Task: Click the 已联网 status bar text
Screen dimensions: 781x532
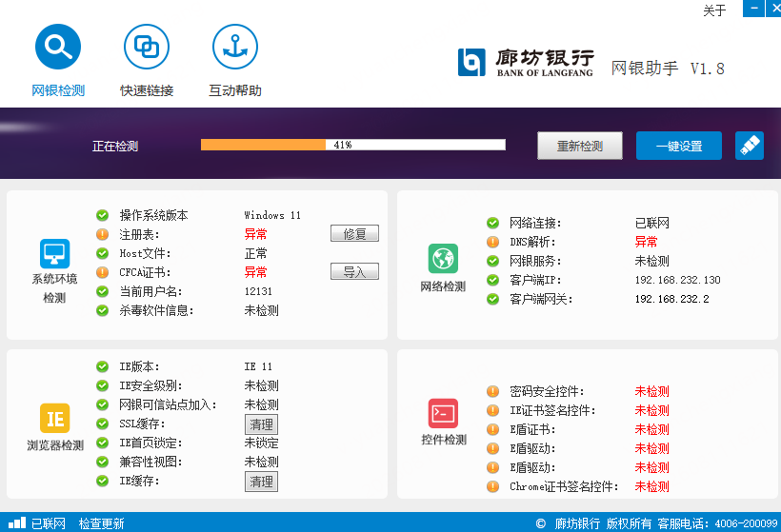Action: [49, 523]
